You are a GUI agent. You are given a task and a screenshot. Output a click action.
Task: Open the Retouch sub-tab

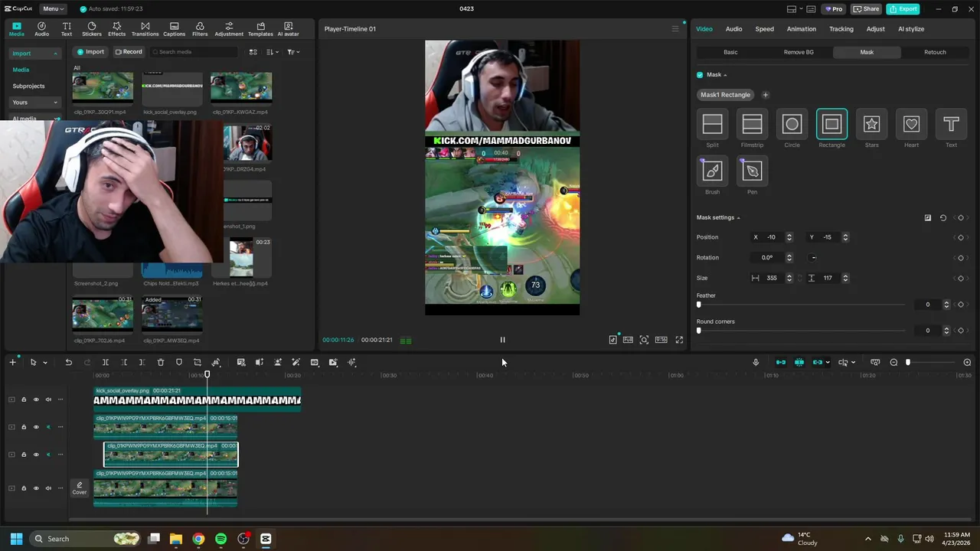[935, 52]
